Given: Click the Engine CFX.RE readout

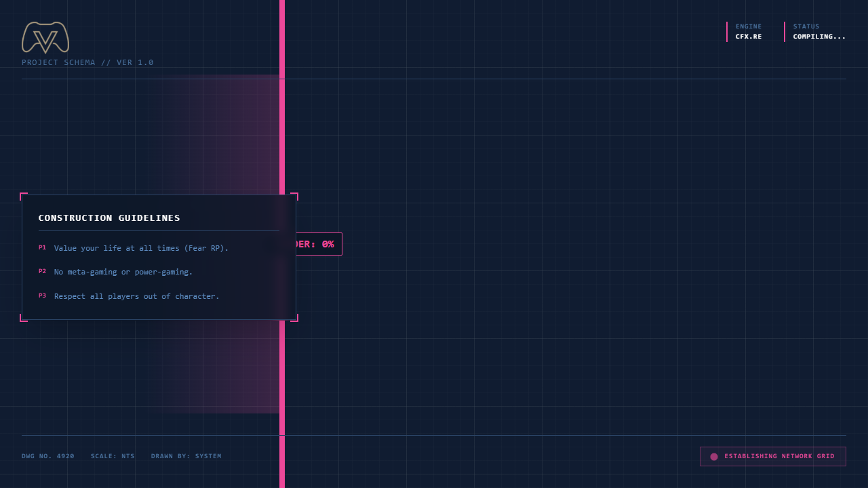Looking at the screenshot, I should (x=748, y=32).
